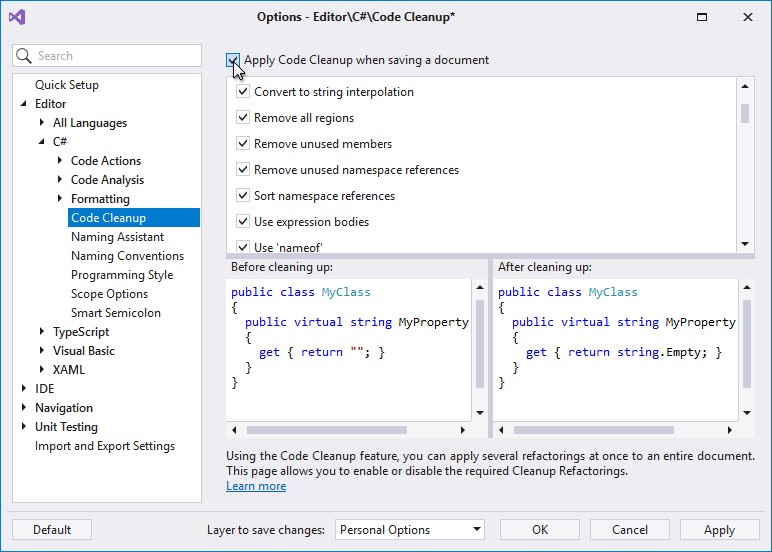The width and height of the screenshot is (772, 552).
Task: Open Layer to save changes dropdown
Action: coord(410,530)
